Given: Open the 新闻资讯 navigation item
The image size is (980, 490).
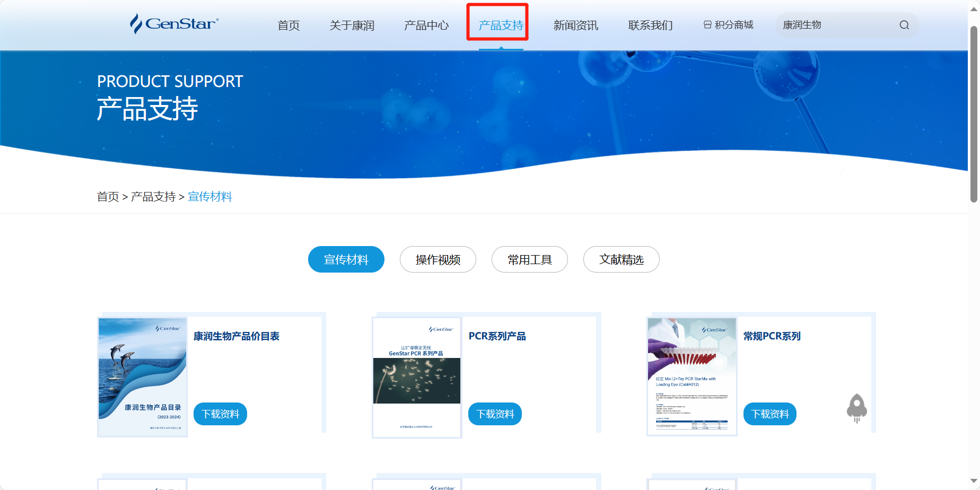Looking at the screenshot, I should 575,25.
